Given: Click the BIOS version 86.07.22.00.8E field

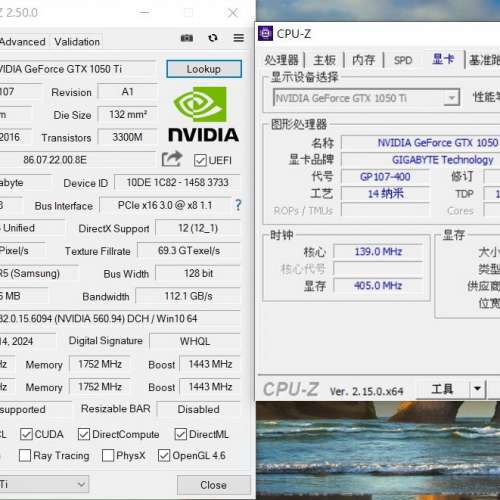Looking at the screenshot, I should (x=77, y=160).
